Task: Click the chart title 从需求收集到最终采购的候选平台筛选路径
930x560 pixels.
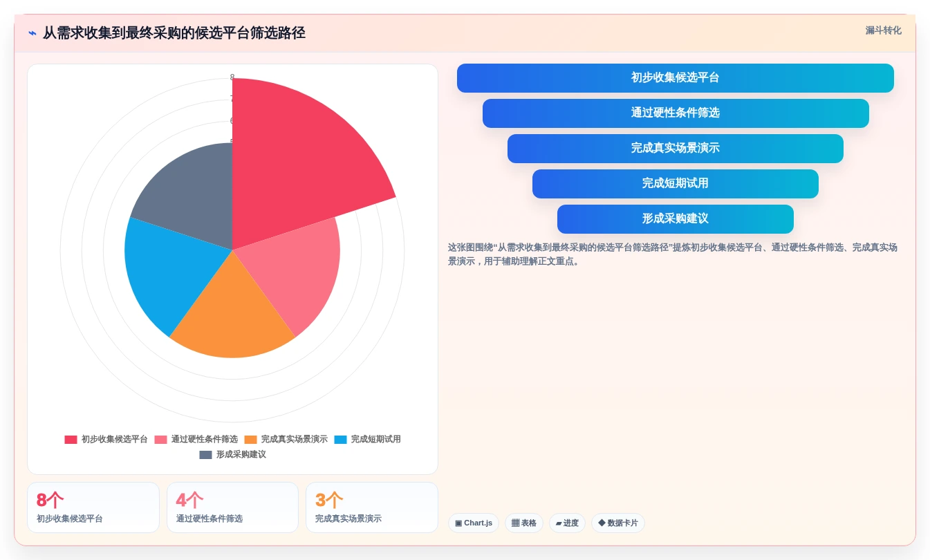Action: (174, 33)
